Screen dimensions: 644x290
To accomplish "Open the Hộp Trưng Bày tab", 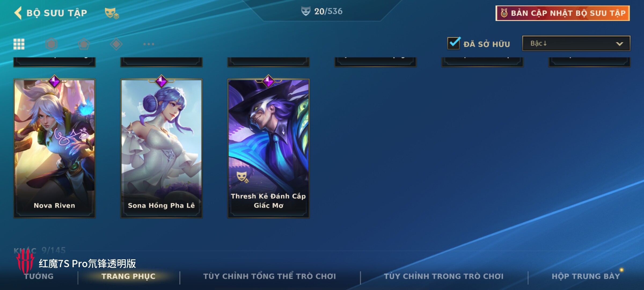I will click(586, 276).
